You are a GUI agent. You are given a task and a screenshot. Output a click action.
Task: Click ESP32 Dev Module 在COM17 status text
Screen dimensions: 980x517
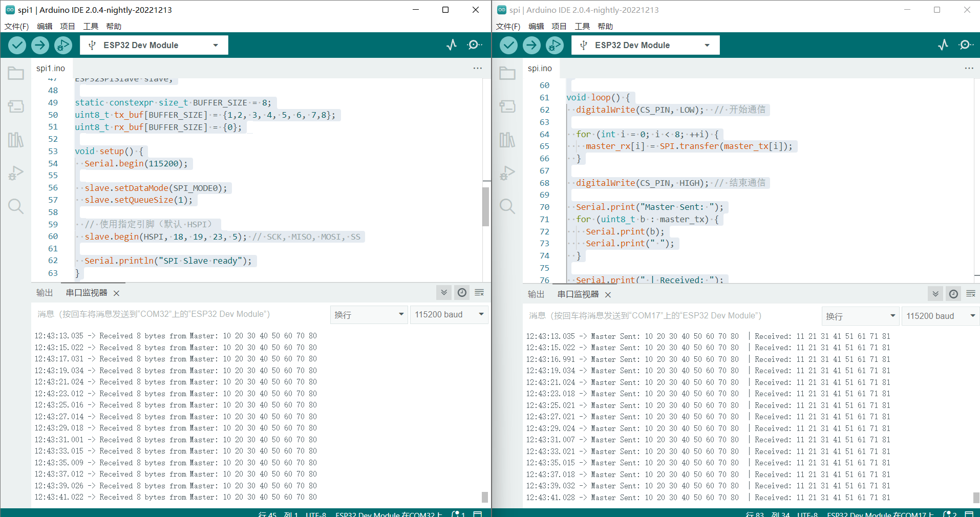[x=881, y=514]
